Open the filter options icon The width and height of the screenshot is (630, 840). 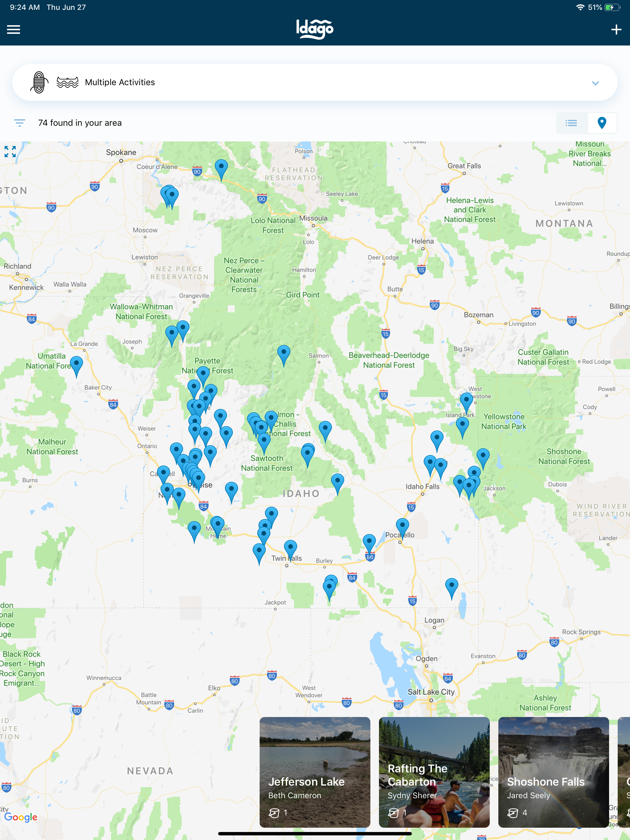19,123
